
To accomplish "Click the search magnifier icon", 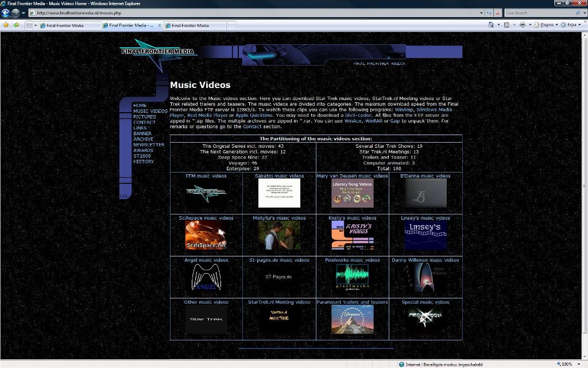I will pos(578,13).
